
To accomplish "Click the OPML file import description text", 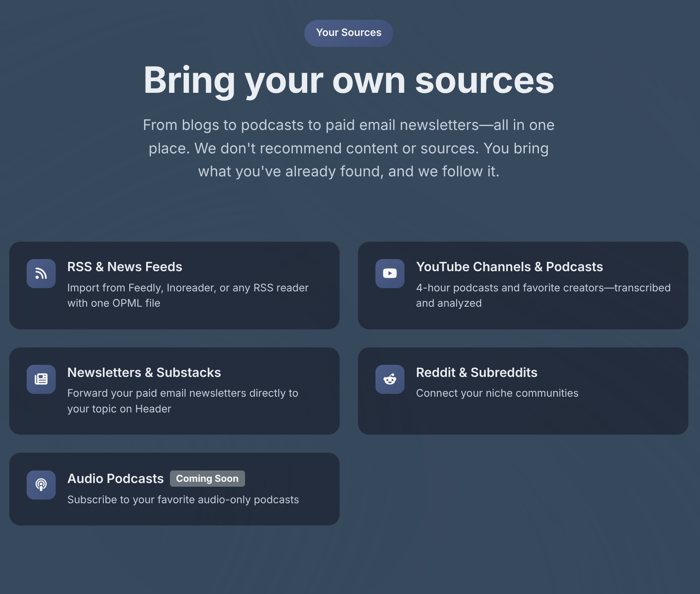I will coord(188,295).
